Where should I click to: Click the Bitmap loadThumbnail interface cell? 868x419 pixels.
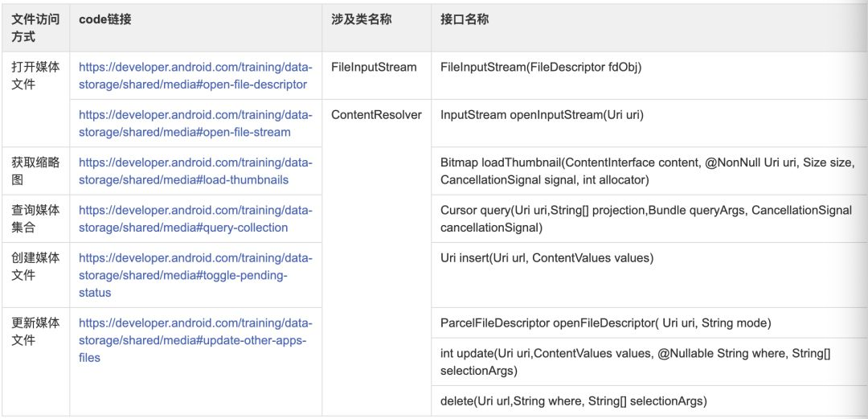pyautogui.click(x=647, y=171)
